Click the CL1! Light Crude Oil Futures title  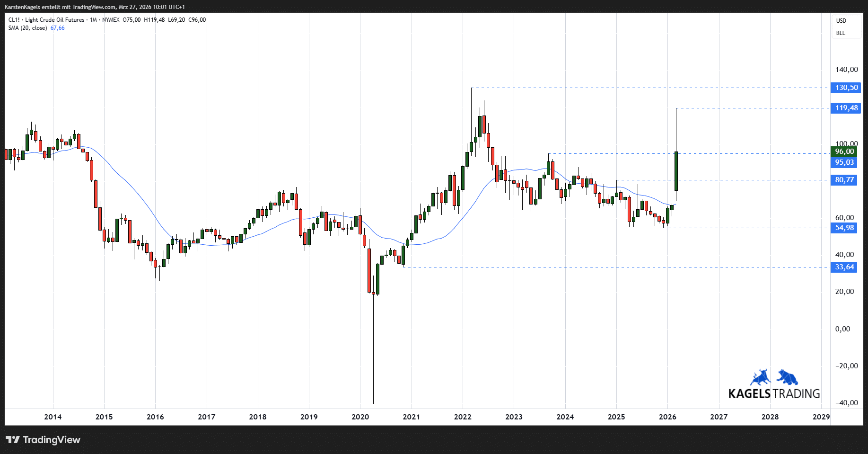(x=46, y=20)
